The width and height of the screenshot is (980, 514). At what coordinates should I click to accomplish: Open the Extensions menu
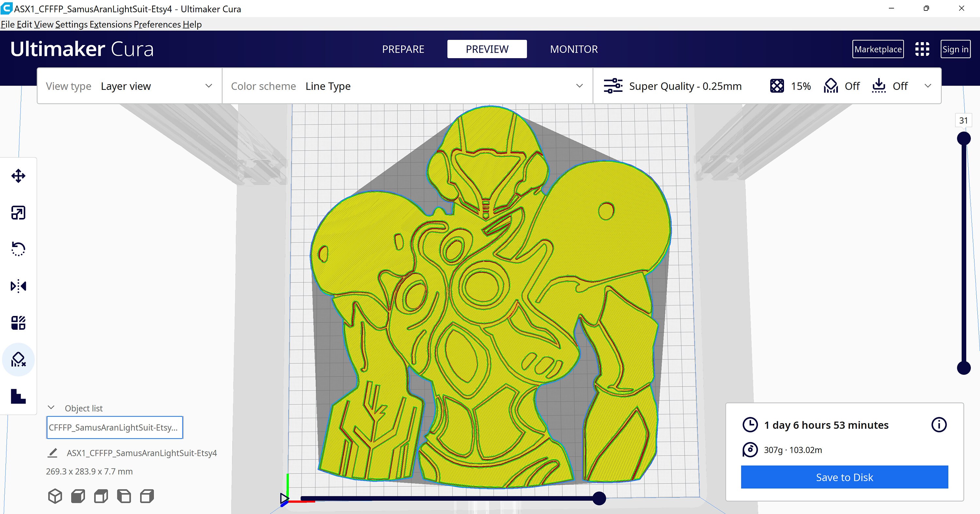coord(111,25)
